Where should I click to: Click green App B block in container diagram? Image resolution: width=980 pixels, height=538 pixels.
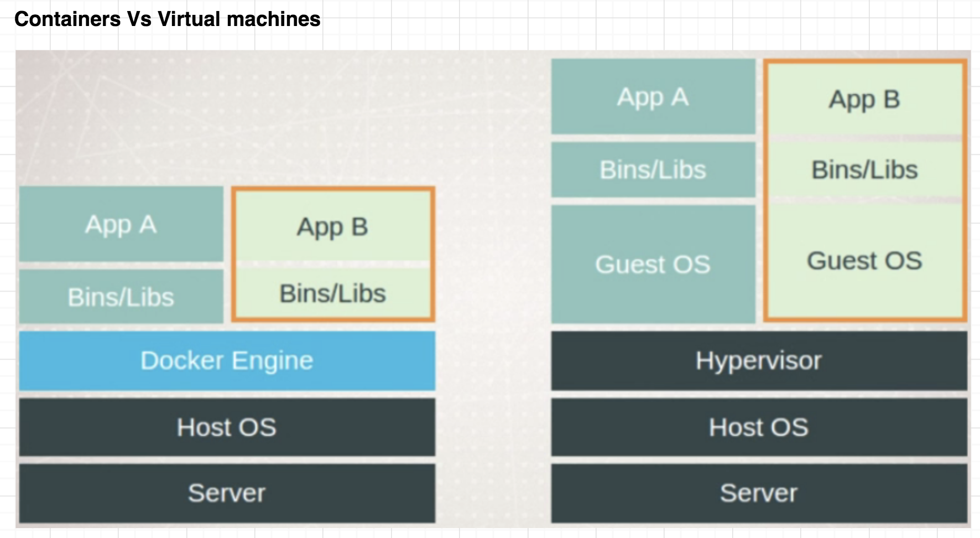tap(333, 227)
